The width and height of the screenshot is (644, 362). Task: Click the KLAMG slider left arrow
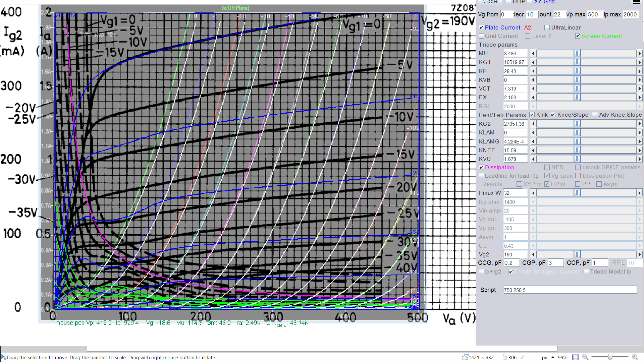[x=533, y=141]
